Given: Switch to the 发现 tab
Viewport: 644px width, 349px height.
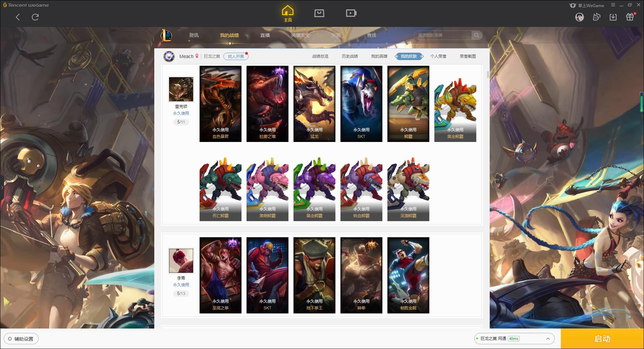Looking at the screenshot, I should (336, 35).
